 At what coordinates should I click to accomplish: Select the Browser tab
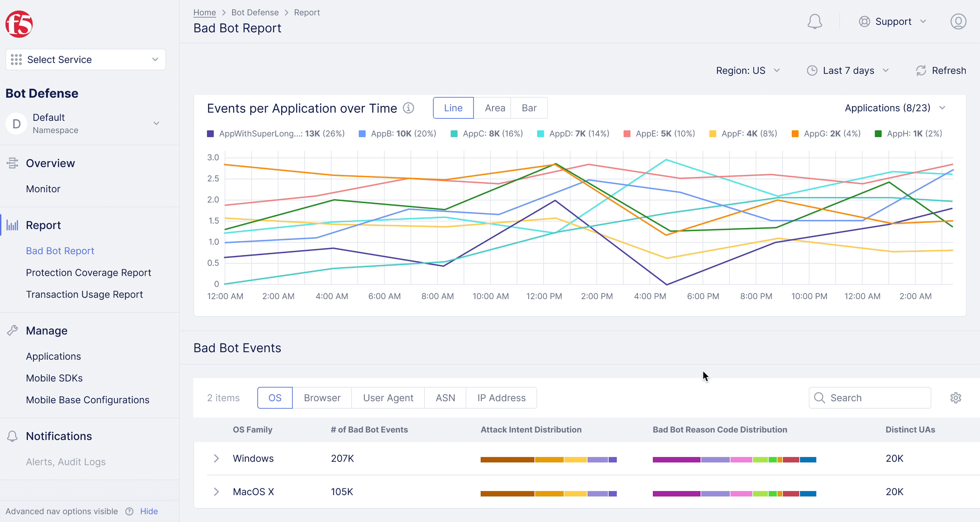coord(322,398)
